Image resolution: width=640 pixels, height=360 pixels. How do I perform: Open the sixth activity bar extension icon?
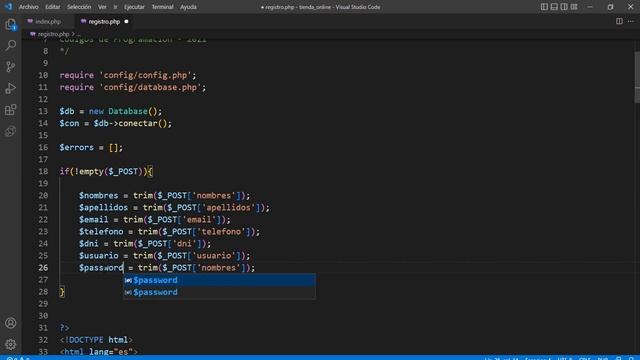(x=11, y=131)
